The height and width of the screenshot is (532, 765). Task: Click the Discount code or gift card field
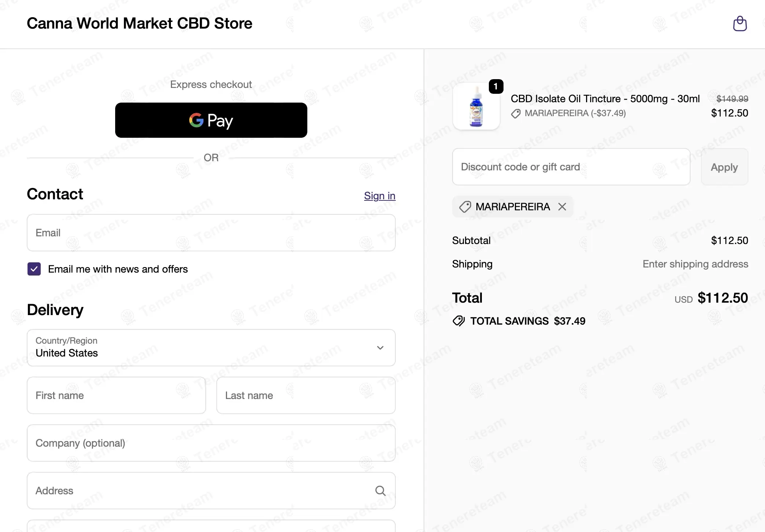(x=571, y=167)
